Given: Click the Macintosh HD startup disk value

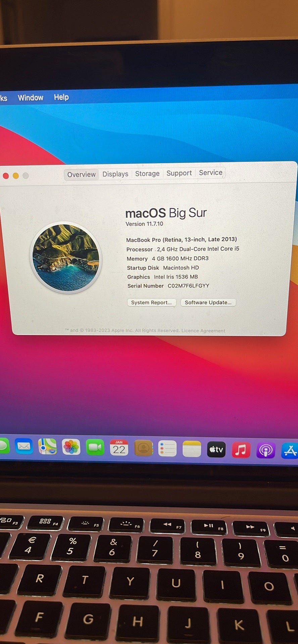Looking at the screenshot, I should click(x=181, y=268).
